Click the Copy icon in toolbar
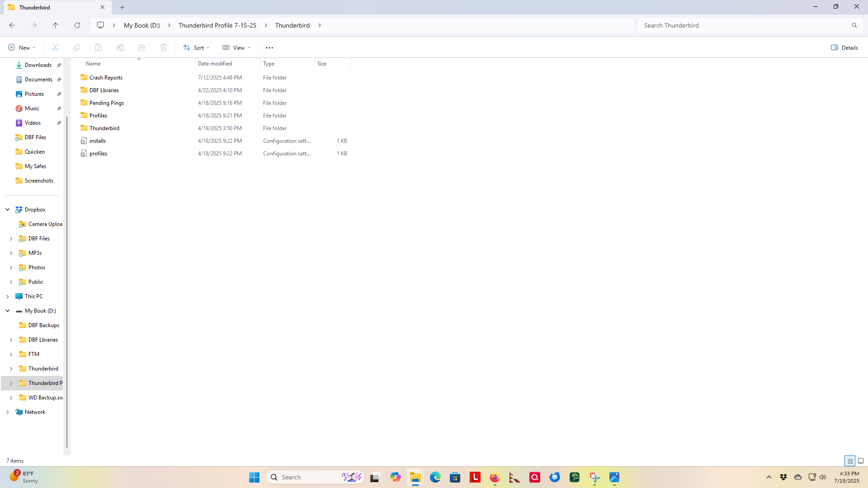The width and height of the screenshot is (868, 488). [77, 47]
